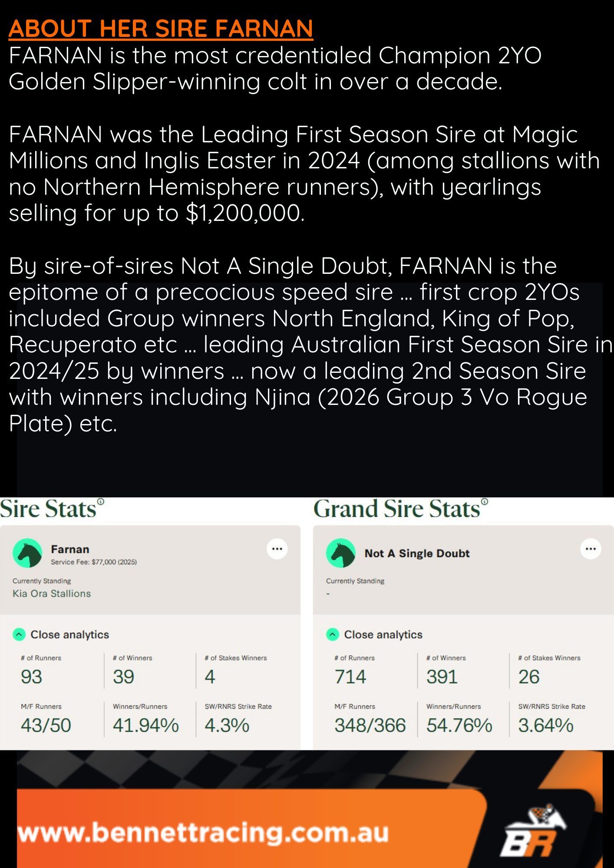The image size is (614, 868).
Task: Collapse analytics on Not A Single Doubt card
Action: pyautogui.click(x=333, y=635)
